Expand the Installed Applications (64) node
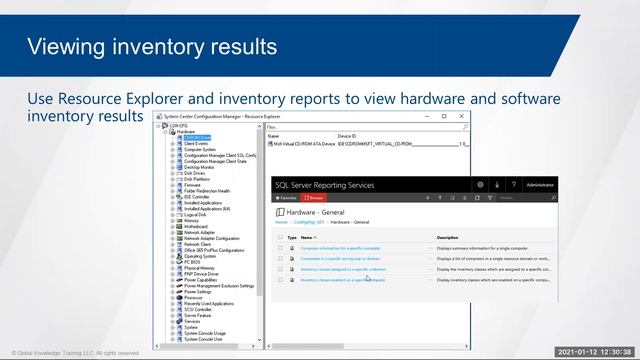The image size is (640, 360). coord(172,209)
